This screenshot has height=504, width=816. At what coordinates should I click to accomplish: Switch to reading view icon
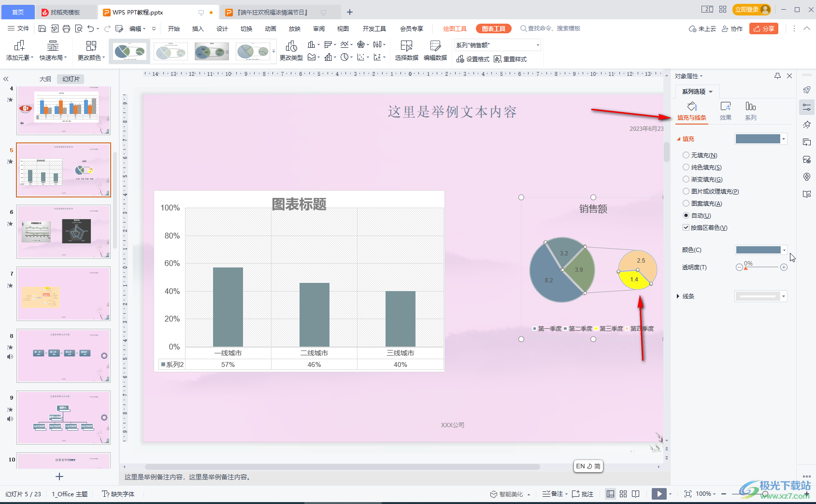(636, 494)
